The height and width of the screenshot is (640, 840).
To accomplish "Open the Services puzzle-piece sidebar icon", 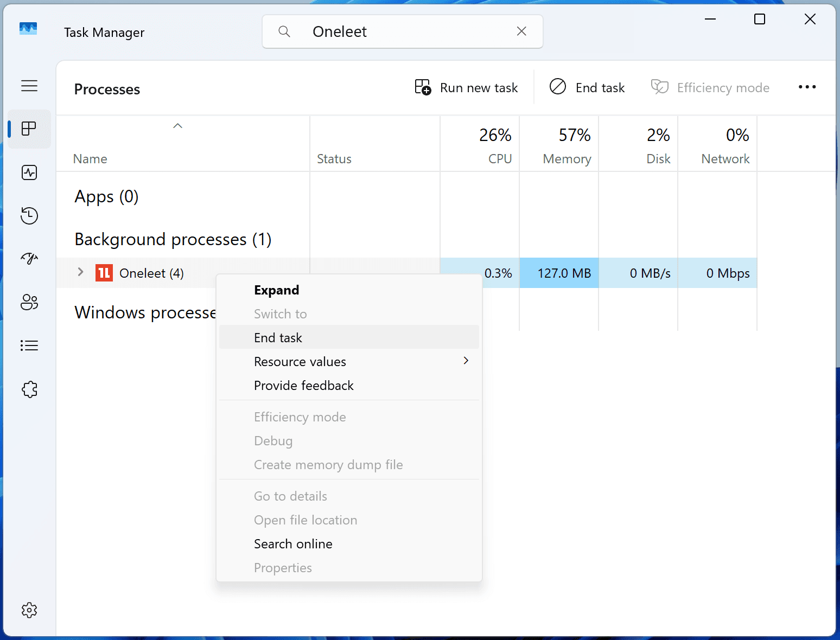I will click(x=29, y=389).
